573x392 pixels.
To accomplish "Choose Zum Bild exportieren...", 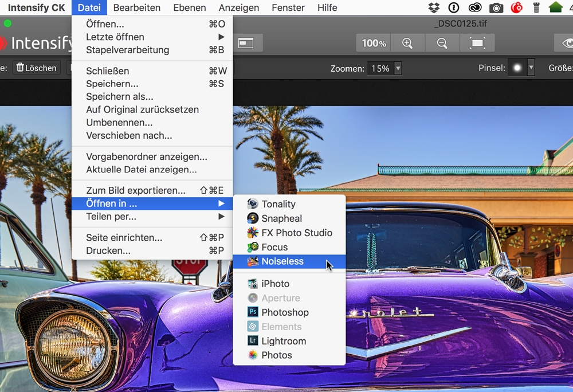I will (x=152, y=190).
